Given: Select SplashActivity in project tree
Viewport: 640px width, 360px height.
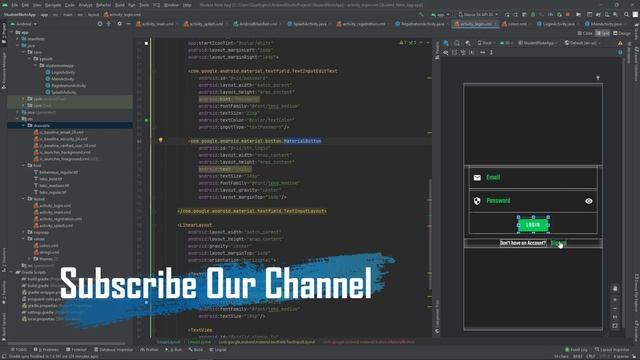Looking at the screenshot, I should [x=64, y=92].
